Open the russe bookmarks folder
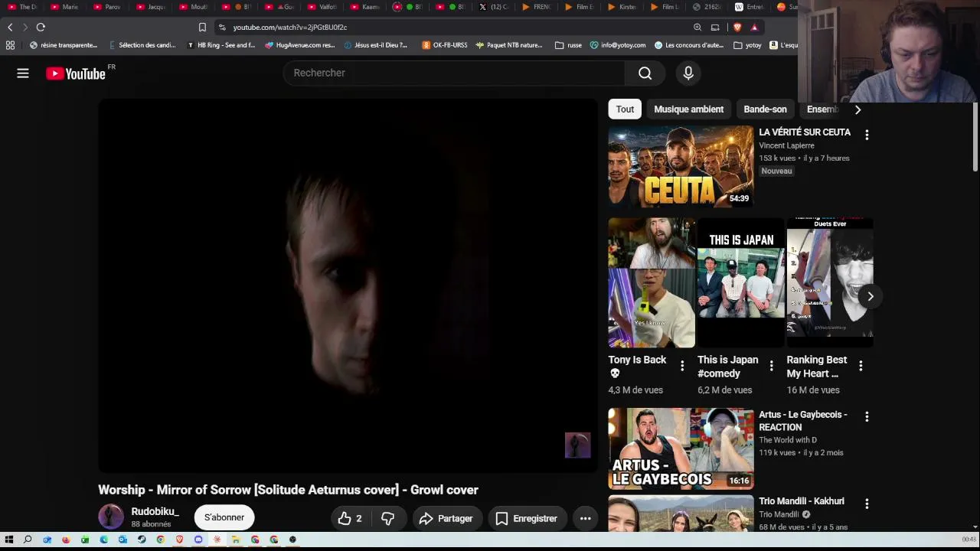 pyautogui.click(x=568, y=45)
